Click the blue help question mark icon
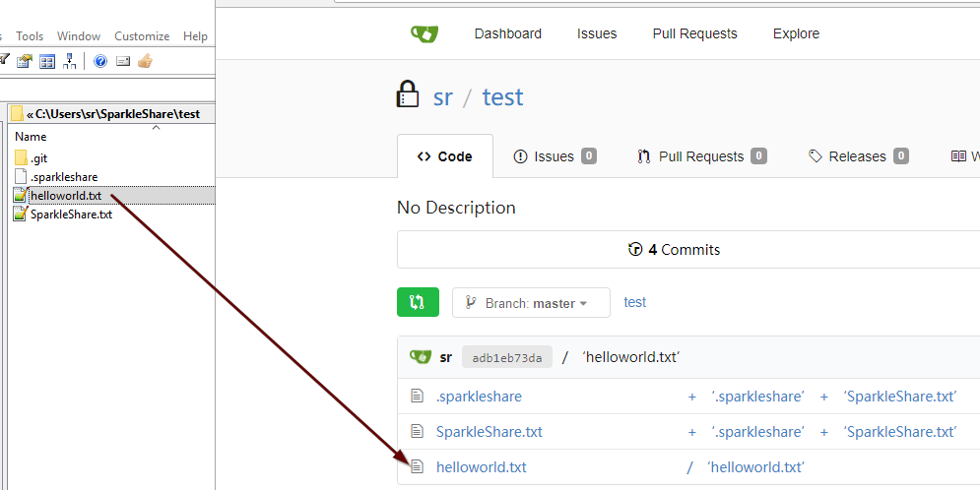This screenshot has width=980, height=490. (99, 61)
